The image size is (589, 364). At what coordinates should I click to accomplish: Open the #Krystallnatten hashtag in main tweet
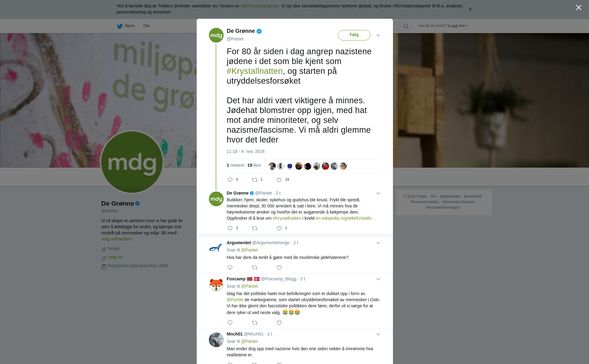tap(255, 71)
